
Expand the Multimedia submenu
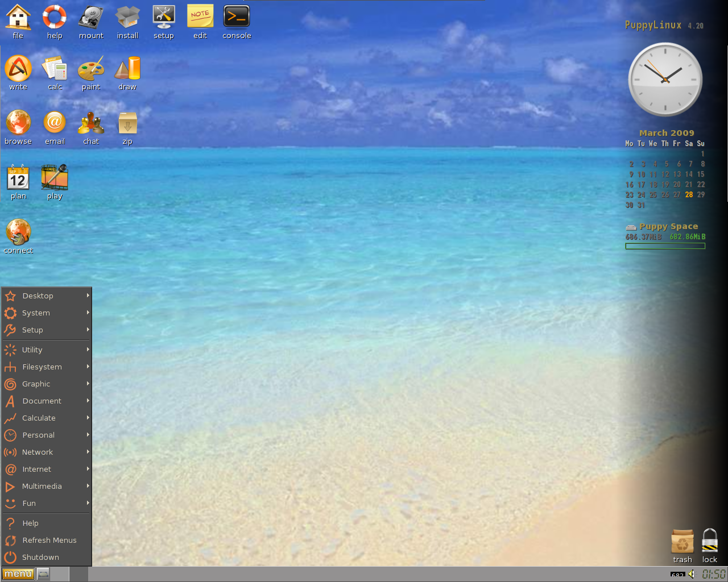point(47,486)
